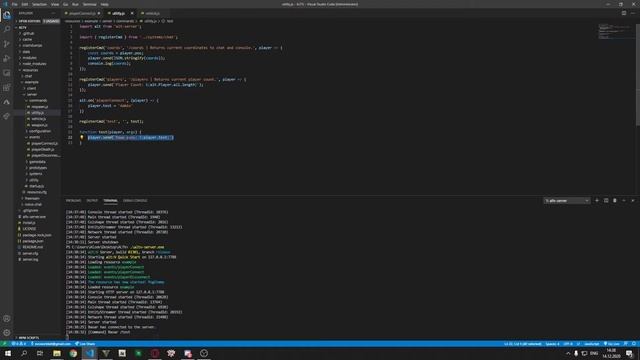640x360 pixels.
Task: Open the Explorer view in the activity bar
Action: (7, 16)
